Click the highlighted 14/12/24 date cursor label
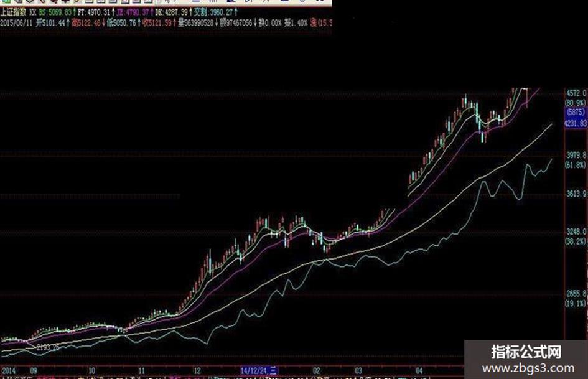 click(259, 371)
